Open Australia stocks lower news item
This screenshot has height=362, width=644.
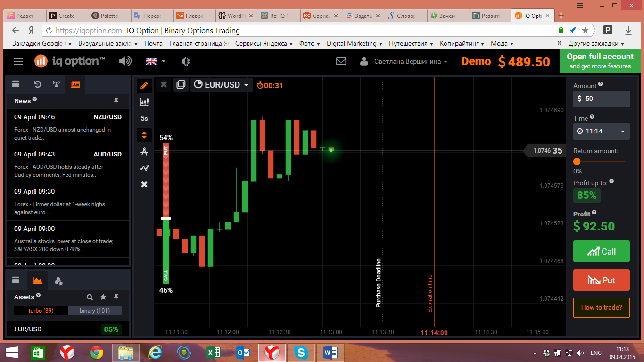68,239
